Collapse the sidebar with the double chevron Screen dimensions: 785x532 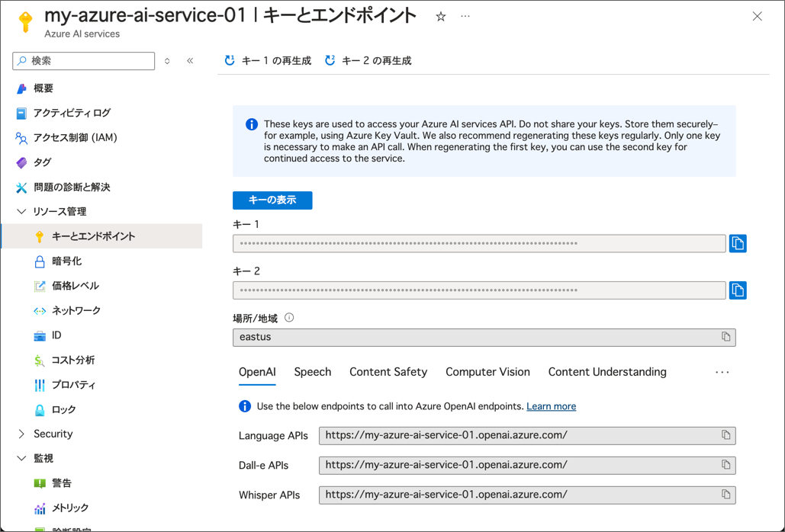tap(190, 61)
